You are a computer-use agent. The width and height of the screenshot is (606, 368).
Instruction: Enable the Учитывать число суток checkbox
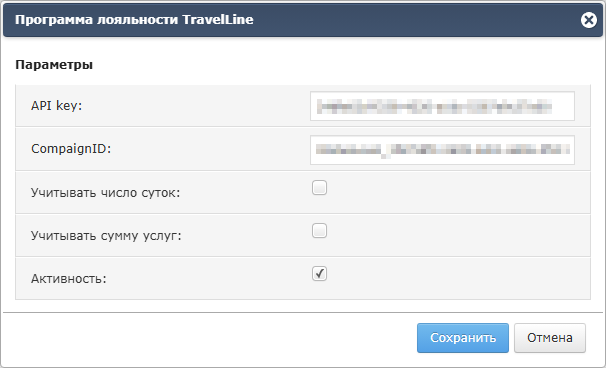click(319, 188)
